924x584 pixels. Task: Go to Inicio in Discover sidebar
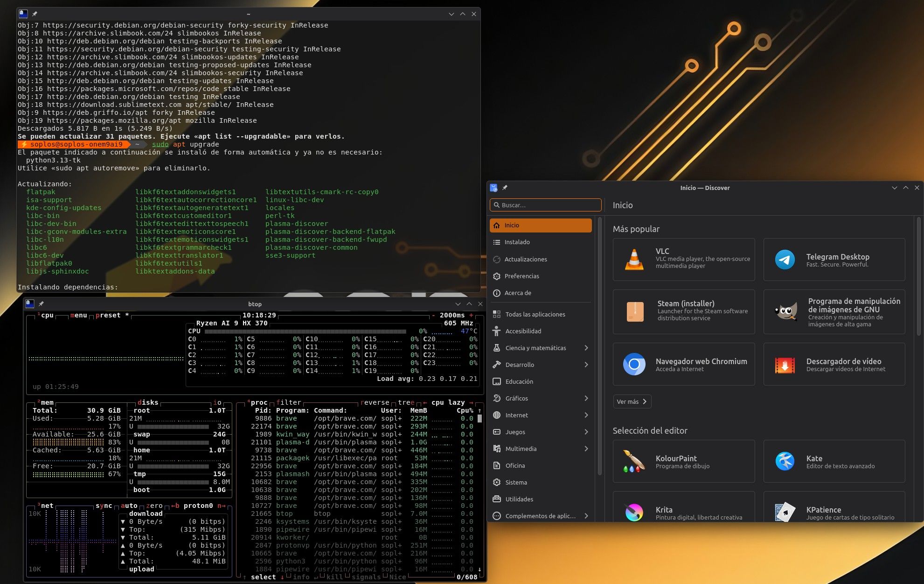tap(541, 225)
